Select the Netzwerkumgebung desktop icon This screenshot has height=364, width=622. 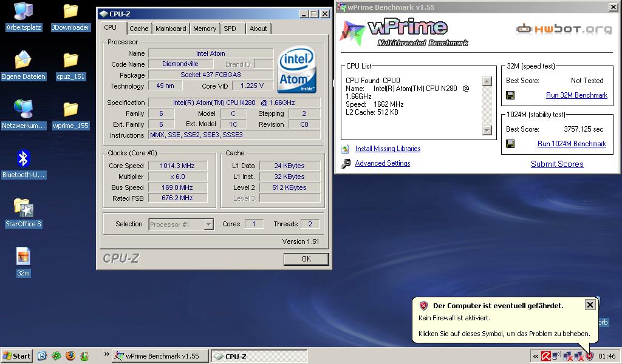click(23, 109)
